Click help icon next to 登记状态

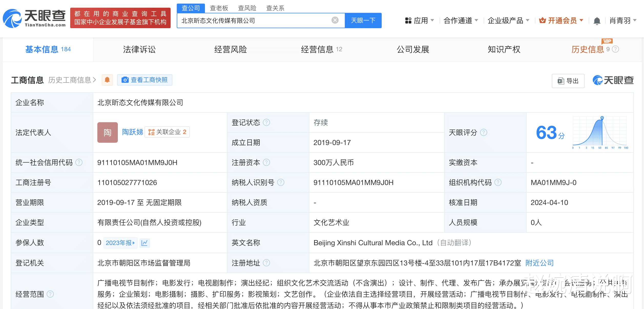pos(266,122)
